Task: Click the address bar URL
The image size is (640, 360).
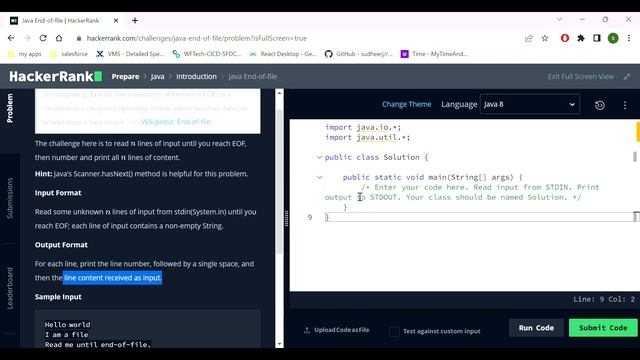Action: coord(197,38)
